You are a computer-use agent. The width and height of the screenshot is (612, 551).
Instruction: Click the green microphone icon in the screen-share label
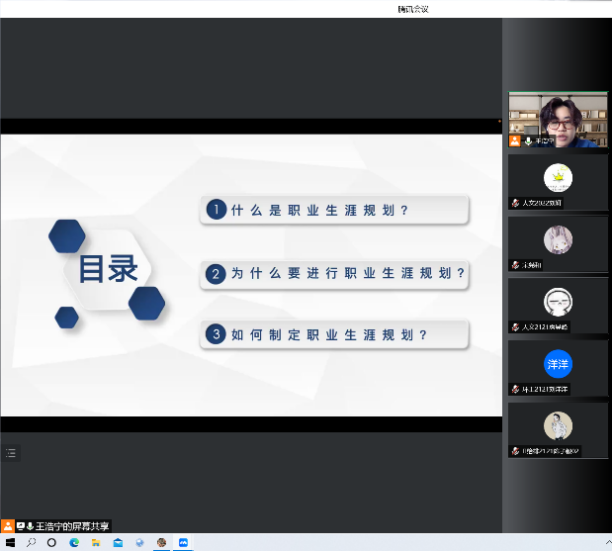(30, 526)
